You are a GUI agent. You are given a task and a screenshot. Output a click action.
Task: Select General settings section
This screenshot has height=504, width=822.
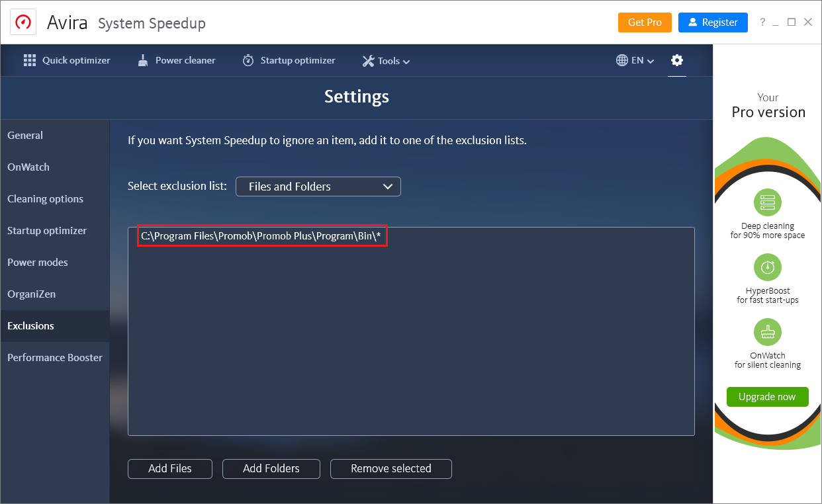point(55,136)
